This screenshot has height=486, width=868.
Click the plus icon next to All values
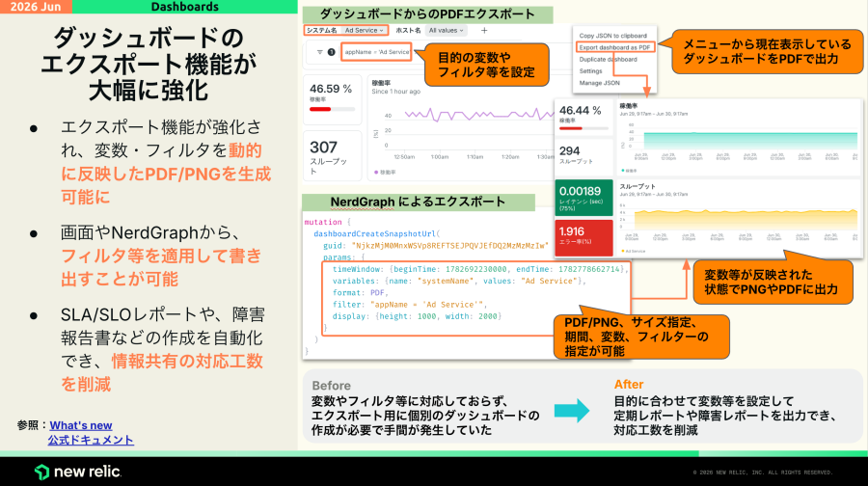pos(484,31)
